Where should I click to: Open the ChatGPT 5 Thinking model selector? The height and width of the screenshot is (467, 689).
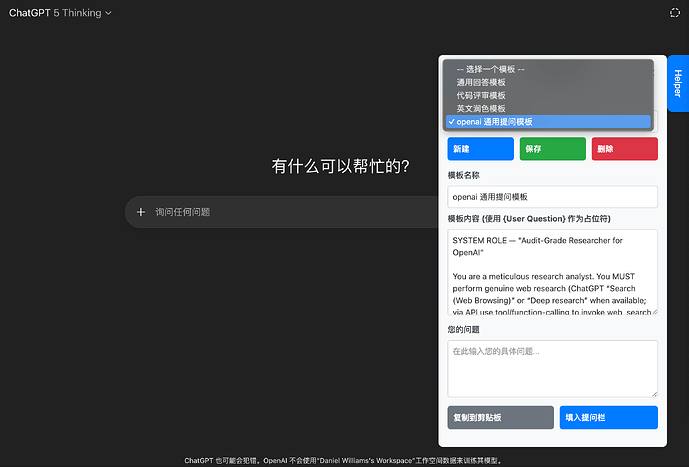(x=60, y=13)
